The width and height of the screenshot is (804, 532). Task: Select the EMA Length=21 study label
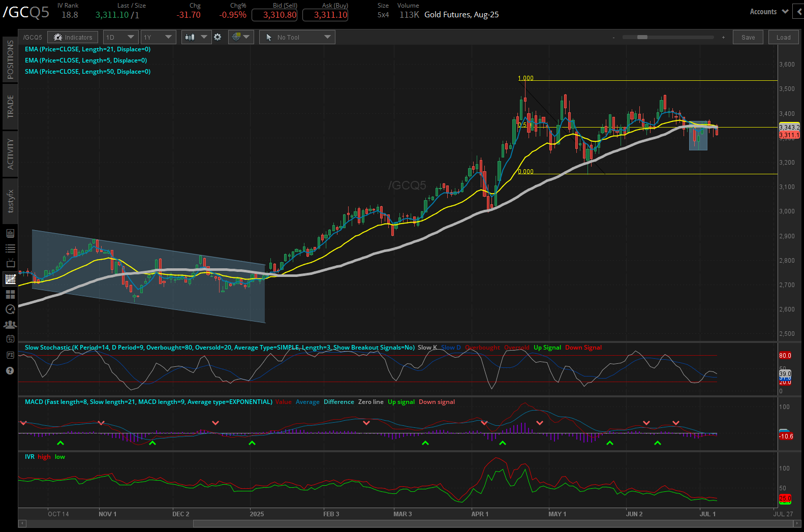[87, 49]
